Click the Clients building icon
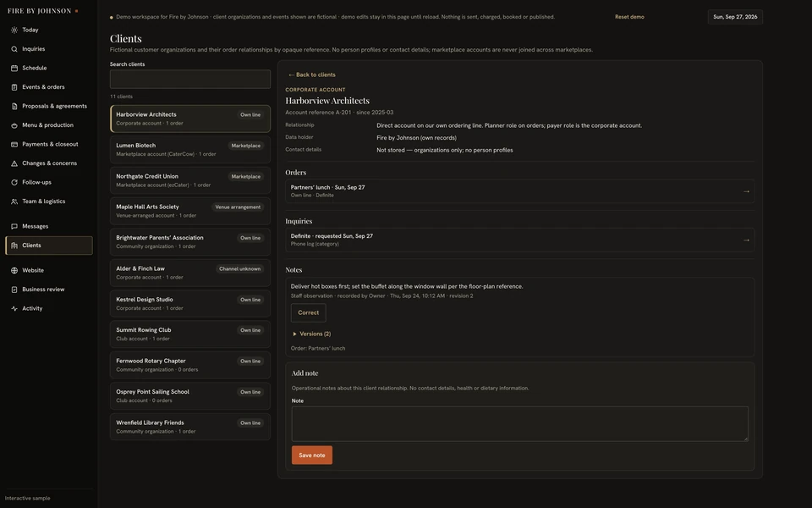This screenshot has width=812, height=508. click(x=14, y=246)
